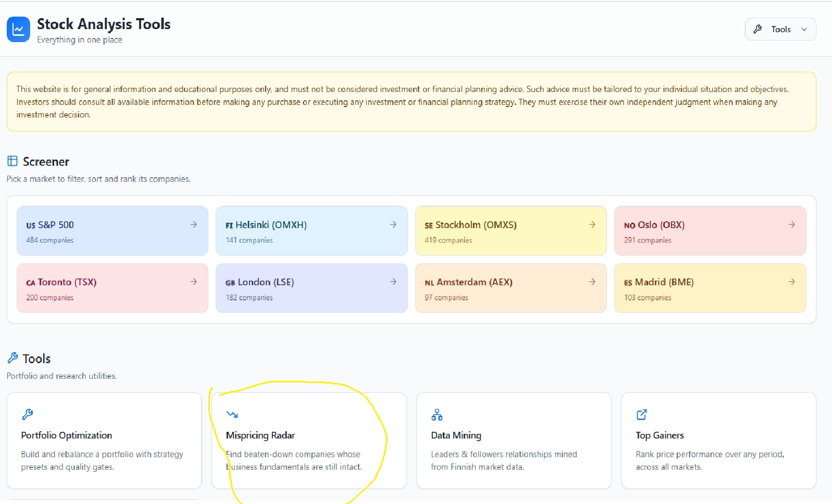Click the Stock Analysis Tools logo icon
Screen dimensions: 832x504
(18, 30)
